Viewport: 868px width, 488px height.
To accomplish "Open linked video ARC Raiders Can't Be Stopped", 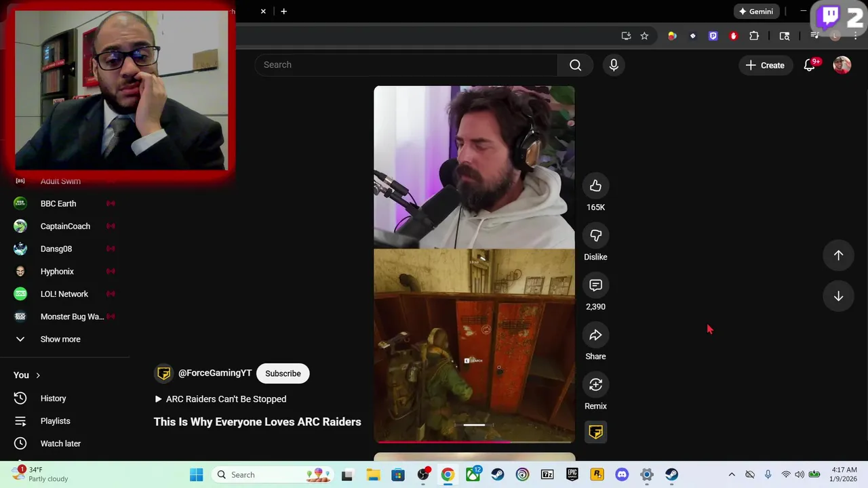I will [x=220, y=399].
